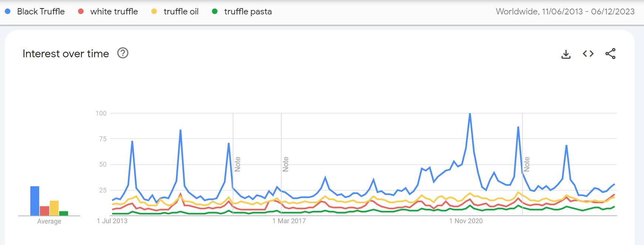Click the 1 Nov 2020 axis label
644x245 pixels.
466,221
